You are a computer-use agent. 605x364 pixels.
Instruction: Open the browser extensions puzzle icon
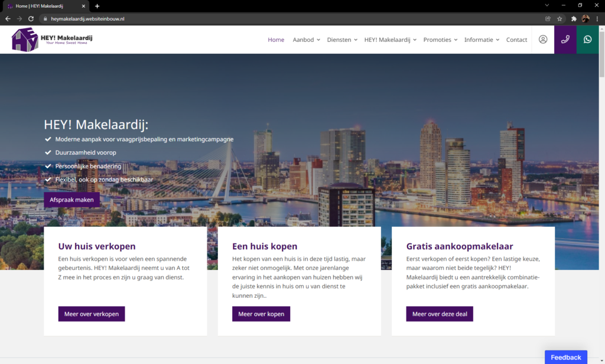[x=574, y=19]
